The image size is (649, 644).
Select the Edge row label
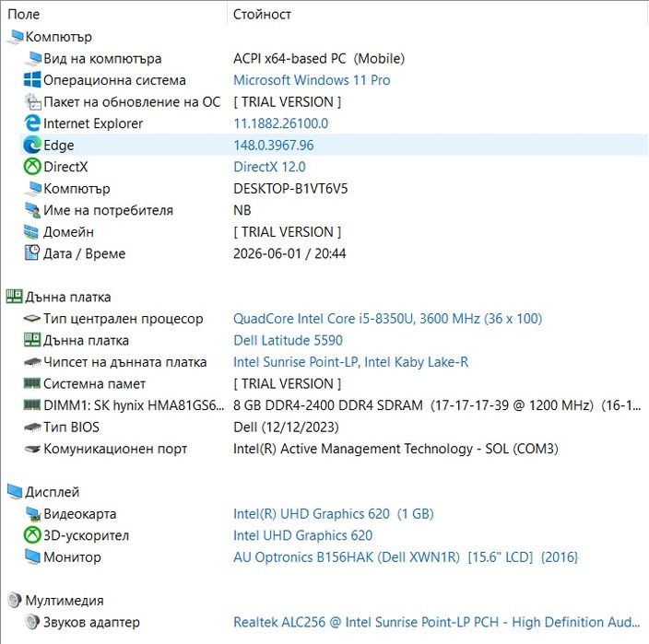59,146
